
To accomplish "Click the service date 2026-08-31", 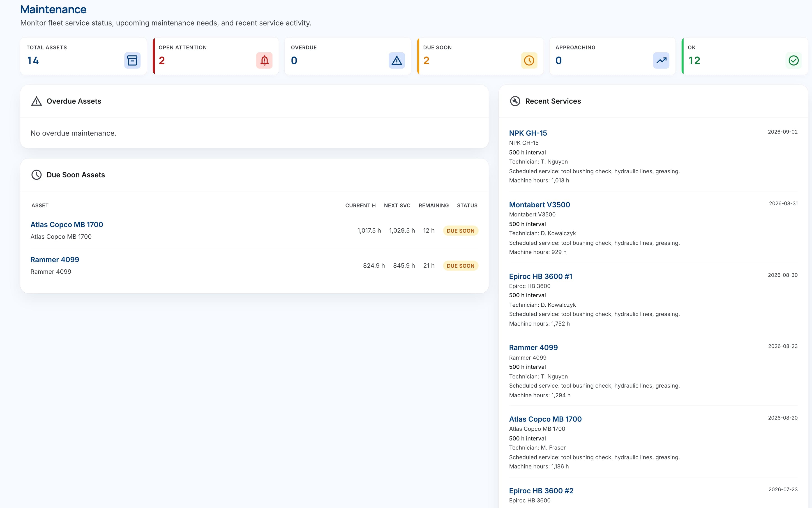I will pos(784,203).
